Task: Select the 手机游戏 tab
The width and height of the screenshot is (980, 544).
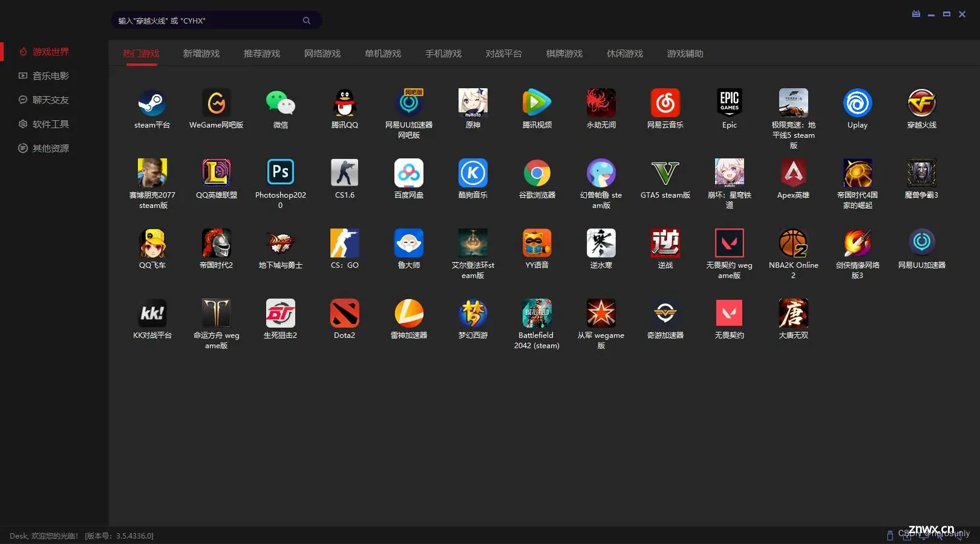Action: (443, 54)
